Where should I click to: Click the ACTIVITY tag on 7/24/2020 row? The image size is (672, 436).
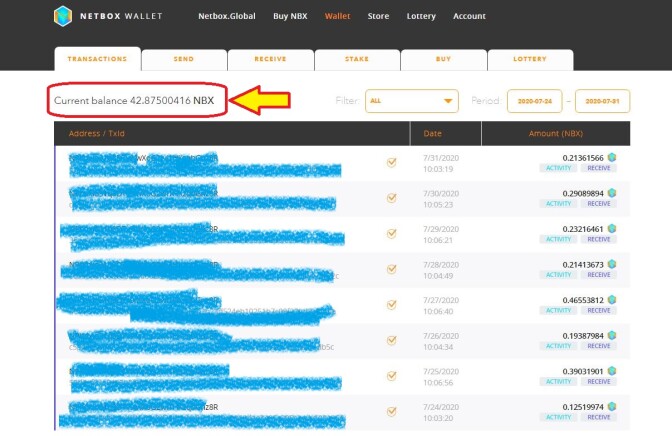coord(558,417)
